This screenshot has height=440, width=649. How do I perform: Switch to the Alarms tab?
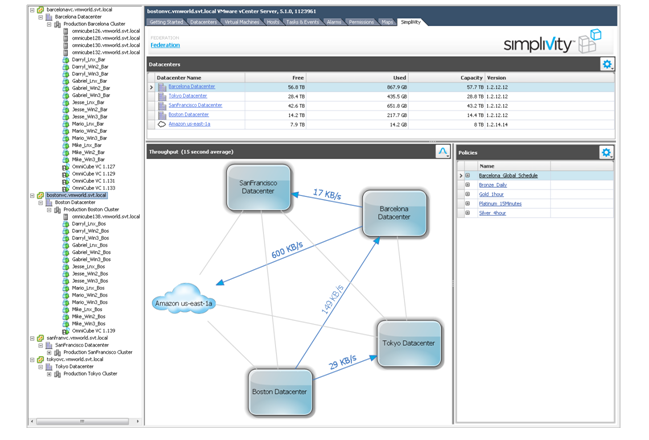(334, 22)
